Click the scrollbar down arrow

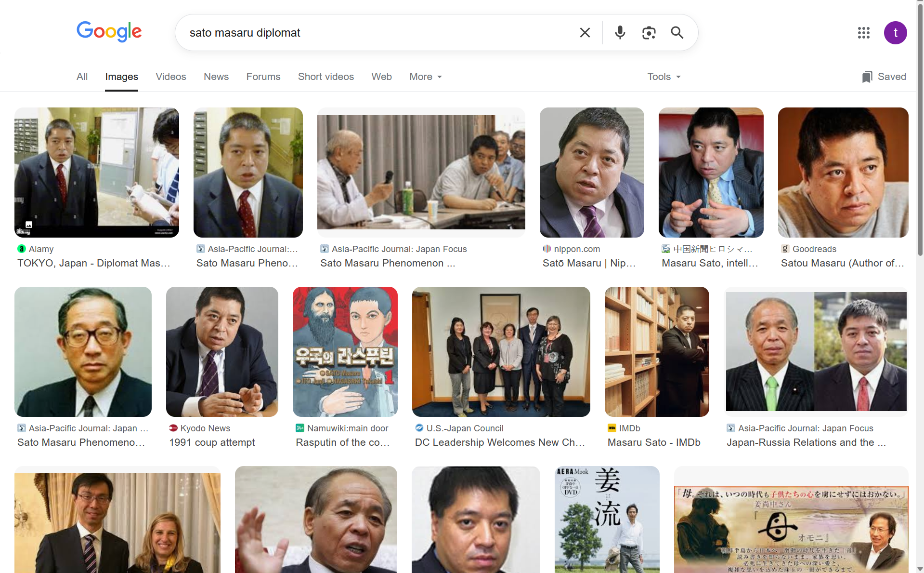(x=920, y=569)
